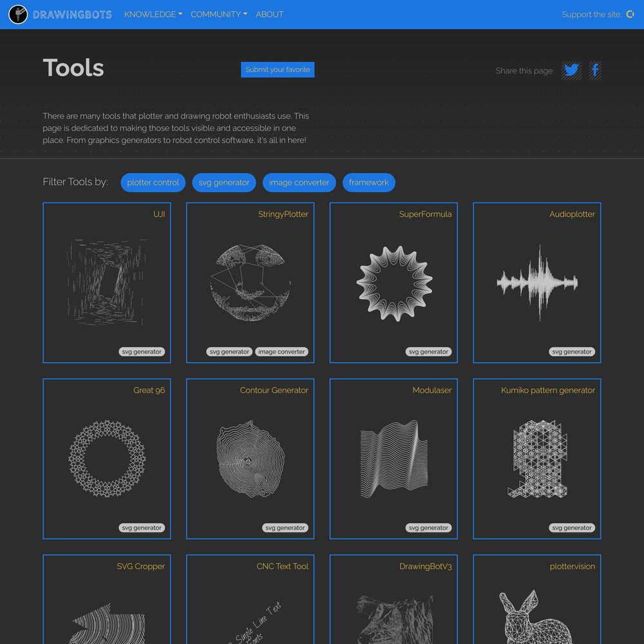Open the Kumiko pattern generator title
This screenshot has width=644, height=644.
click(x=548, y=390)
